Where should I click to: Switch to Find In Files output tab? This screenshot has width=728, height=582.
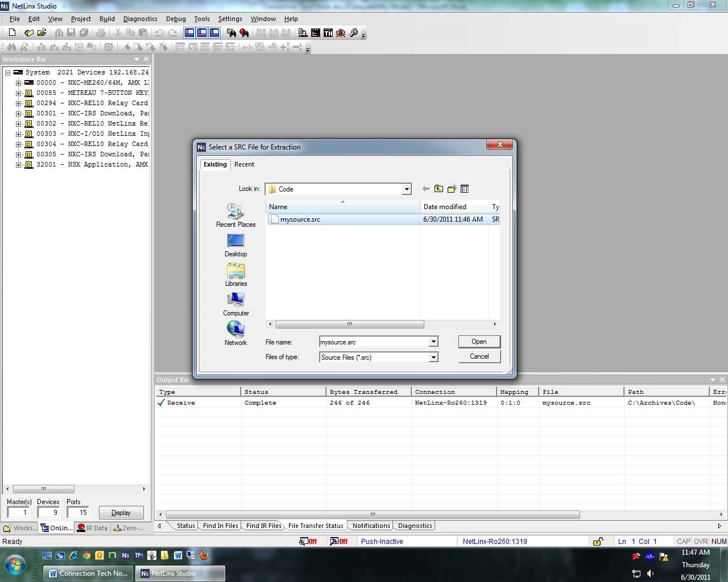[220, 526]
